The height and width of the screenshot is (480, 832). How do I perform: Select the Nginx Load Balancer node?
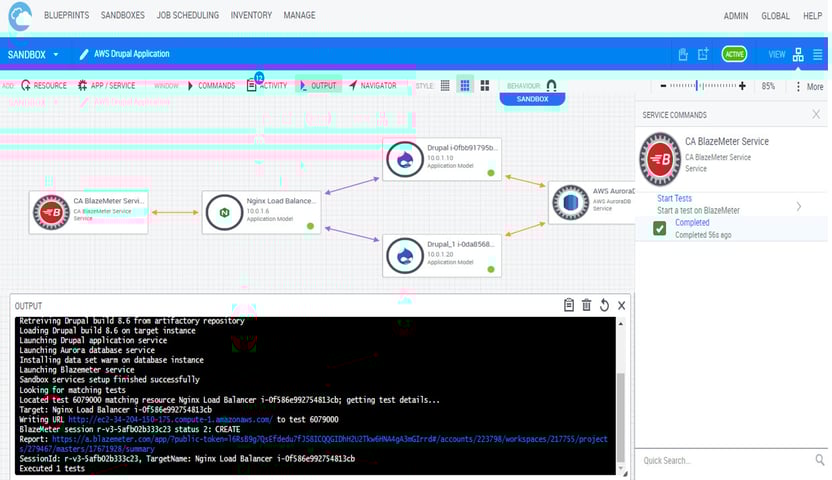(x=261, y=212)
